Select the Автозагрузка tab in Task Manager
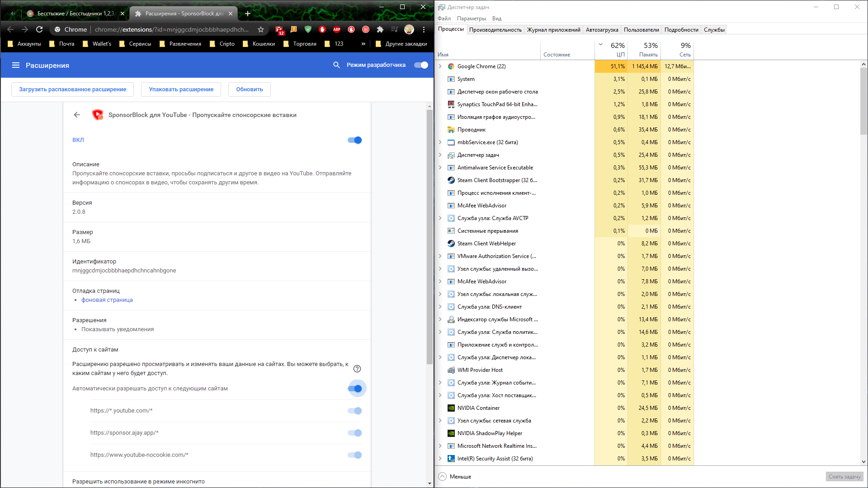This screenshot has height=488, width=868. pyautogui.click(x=602, y=29)
